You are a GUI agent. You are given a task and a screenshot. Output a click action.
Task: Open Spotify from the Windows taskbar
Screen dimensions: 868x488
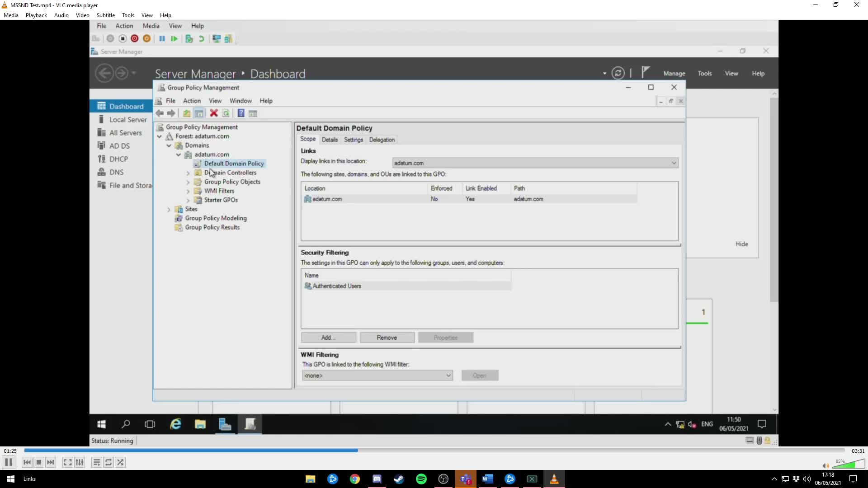[421, 479]
